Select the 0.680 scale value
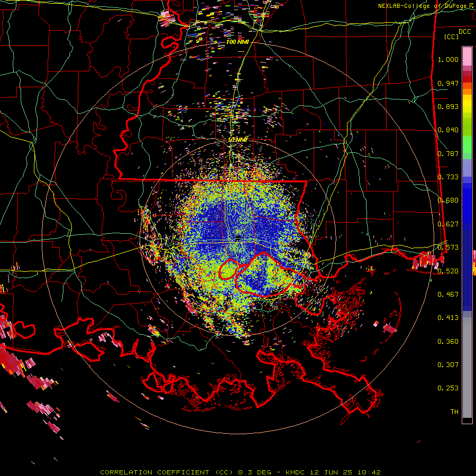Image resolution: width=476 pixels, height=476 pixels. pyautogui.click(x=448, y=200)
